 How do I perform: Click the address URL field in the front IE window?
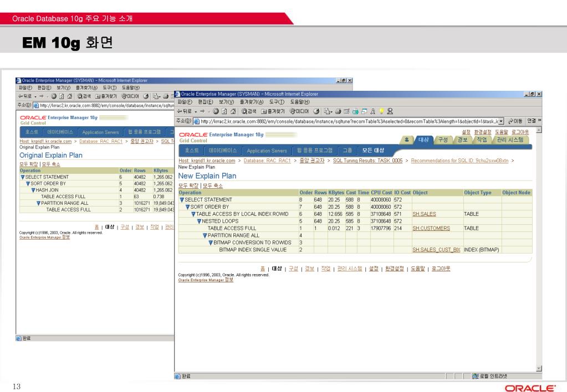(x=349, y=121)
